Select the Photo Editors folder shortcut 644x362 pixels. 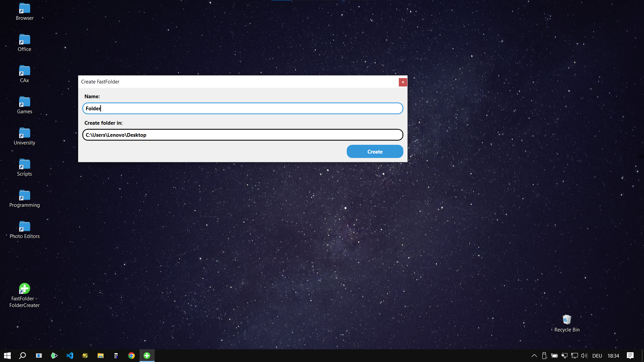(x=24, y=227)
